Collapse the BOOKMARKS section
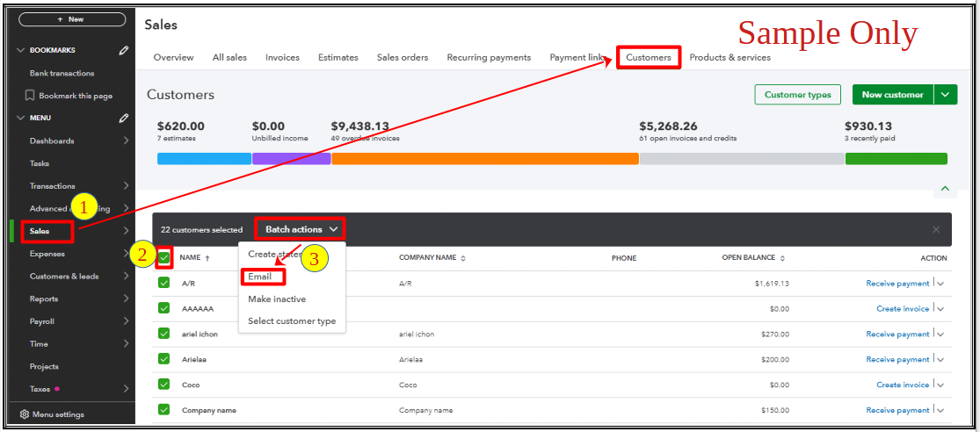The width and height of the screenshot is (980, 432). click(20, 50)
